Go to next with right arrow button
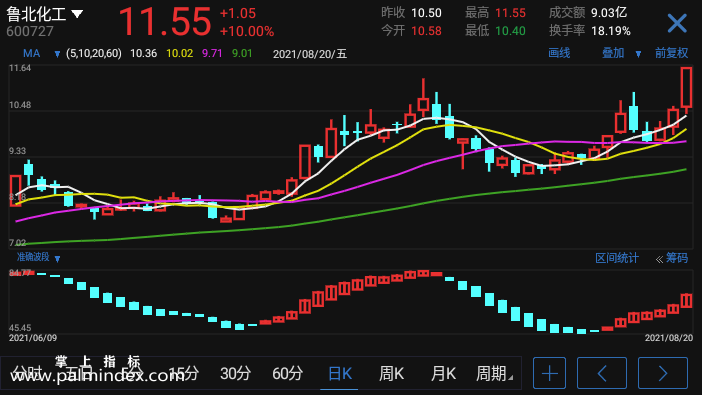Image resolution: width=702 pixels, height=395 pixels. 663,373
